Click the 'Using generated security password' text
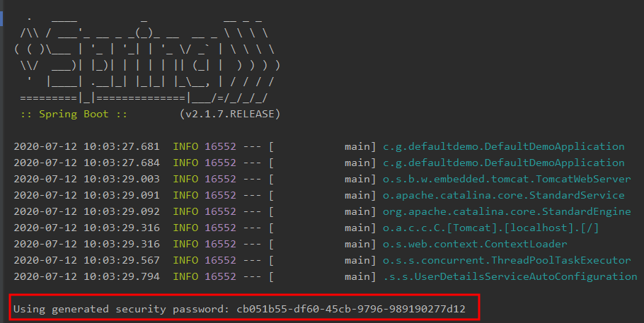 [121, 309]
